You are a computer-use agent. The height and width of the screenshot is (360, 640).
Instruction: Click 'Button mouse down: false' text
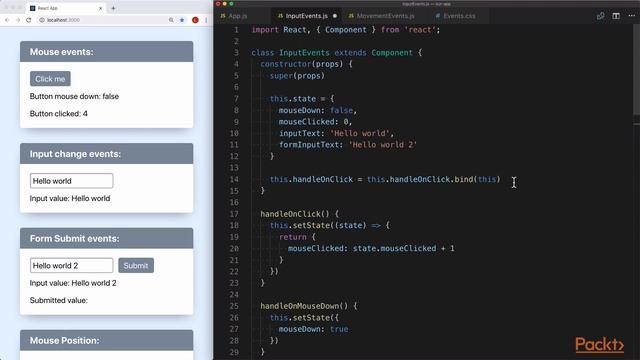(74, 96)
